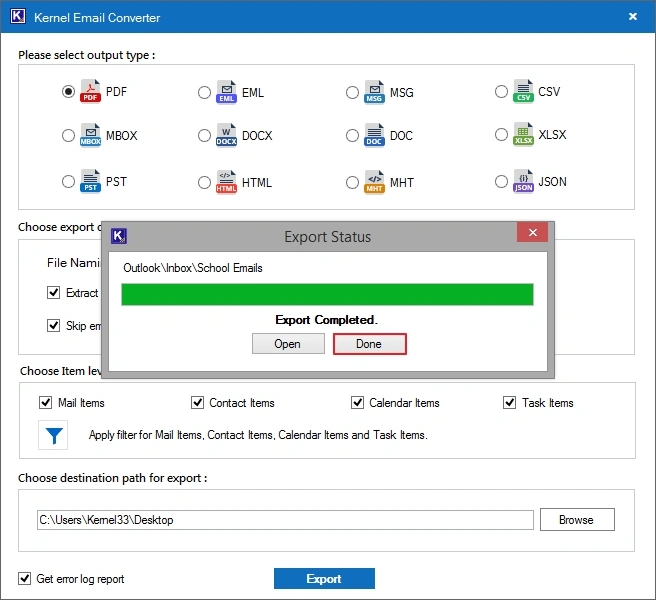The width and height of the screenshot is (656, 600).
Task: Click the Apply filter for Mail Items text
Action: [258, 435]
